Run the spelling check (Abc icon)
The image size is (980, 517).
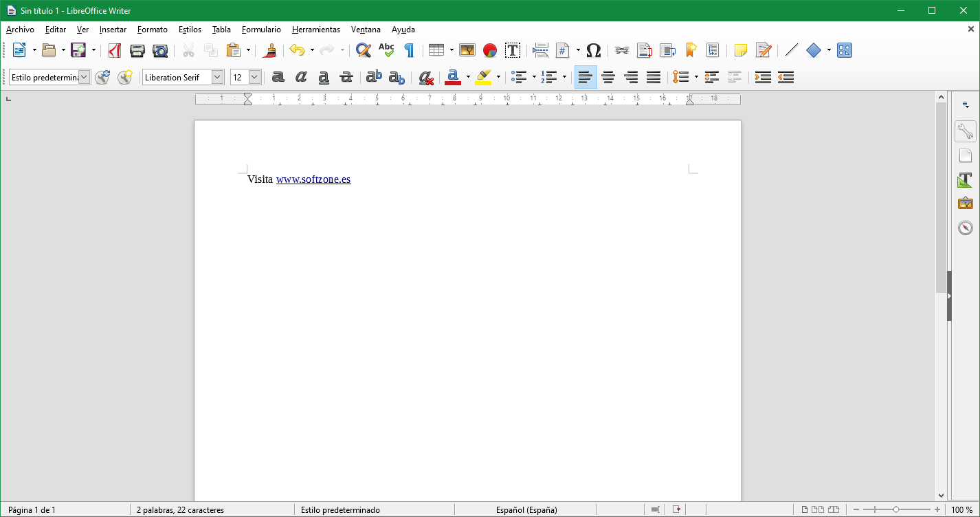click(x=386, y=50)
